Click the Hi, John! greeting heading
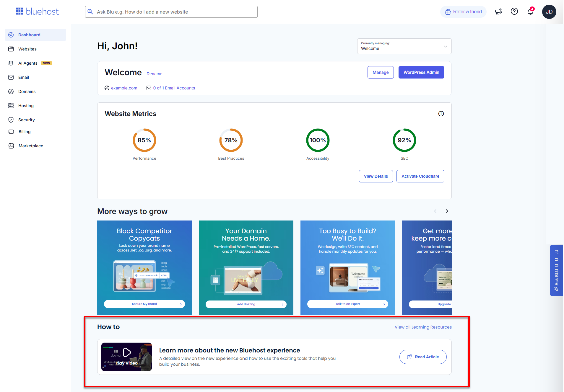Screen dimensions: 564x392 117,46
